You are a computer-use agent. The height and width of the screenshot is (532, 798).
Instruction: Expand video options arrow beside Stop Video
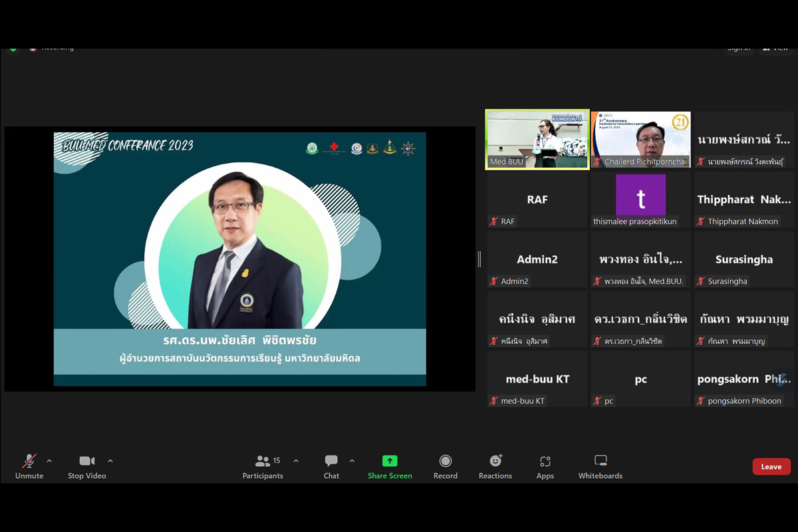tap(110, 461)
